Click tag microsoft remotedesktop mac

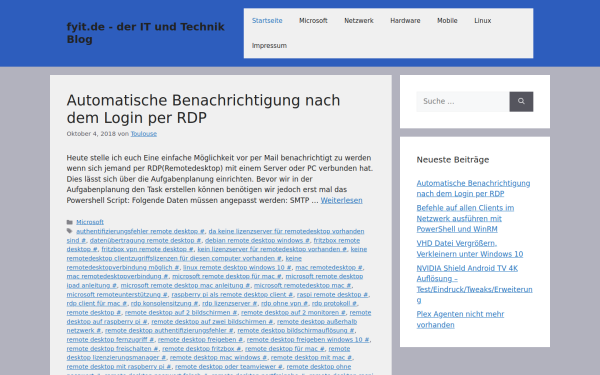point(303,285)
